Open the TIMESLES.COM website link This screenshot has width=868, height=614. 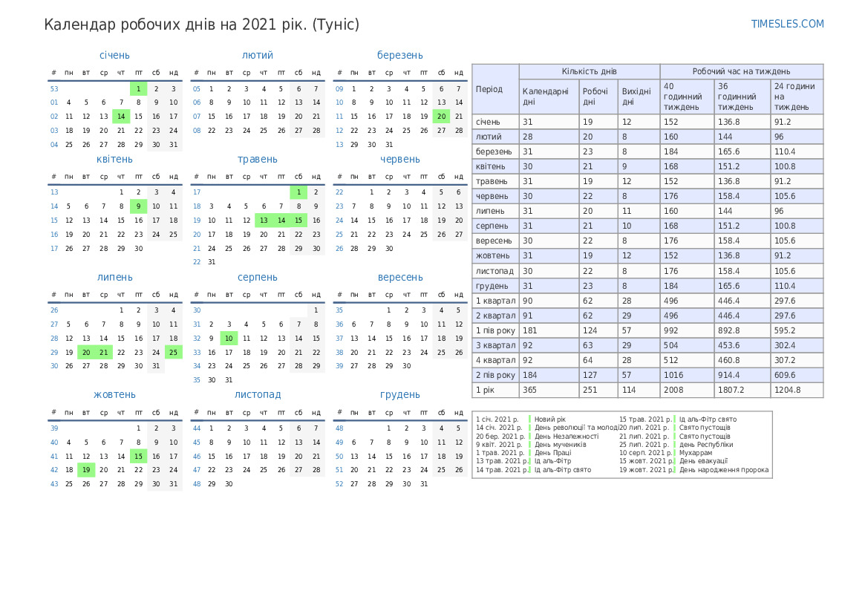point(787,24)
